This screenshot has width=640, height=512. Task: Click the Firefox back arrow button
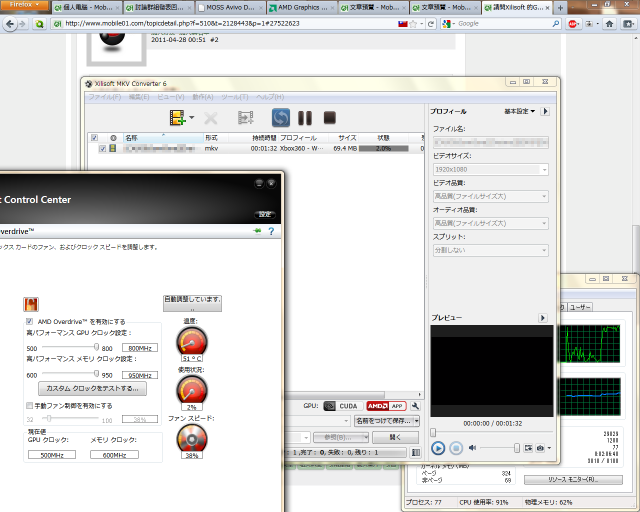[10, 24]
